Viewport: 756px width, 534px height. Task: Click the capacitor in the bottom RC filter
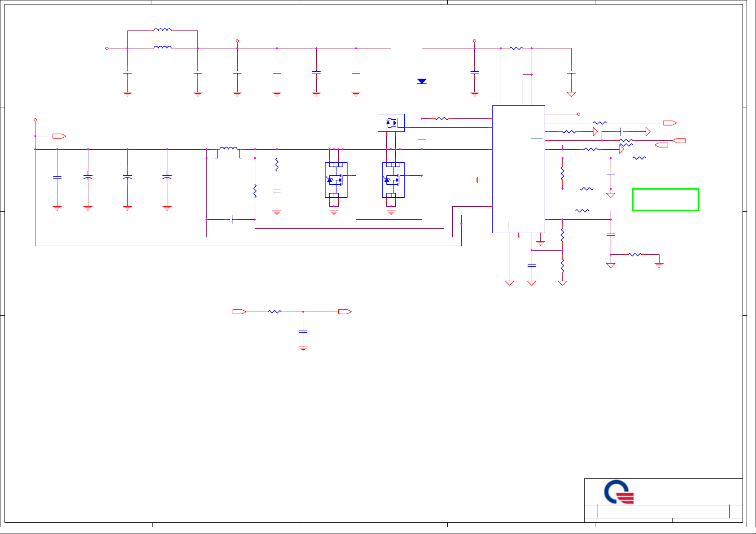tap(303, 331)
